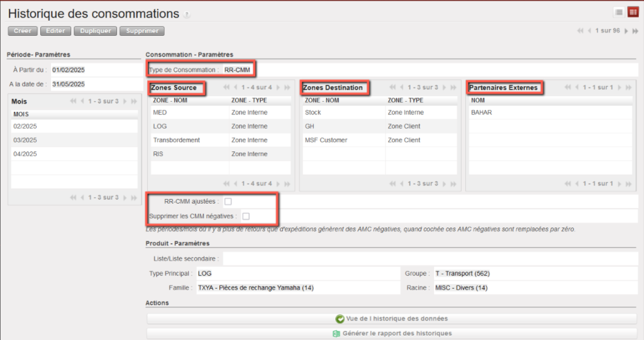Open the Groupe T - Transport field

pos(535,274)
